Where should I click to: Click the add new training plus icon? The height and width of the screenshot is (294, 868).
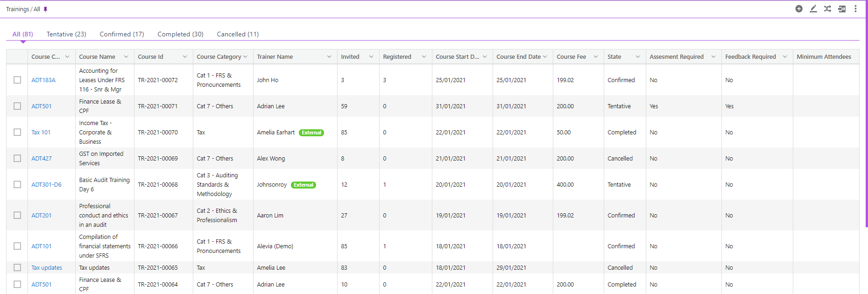pyautogui.click(x=799, y=9)
